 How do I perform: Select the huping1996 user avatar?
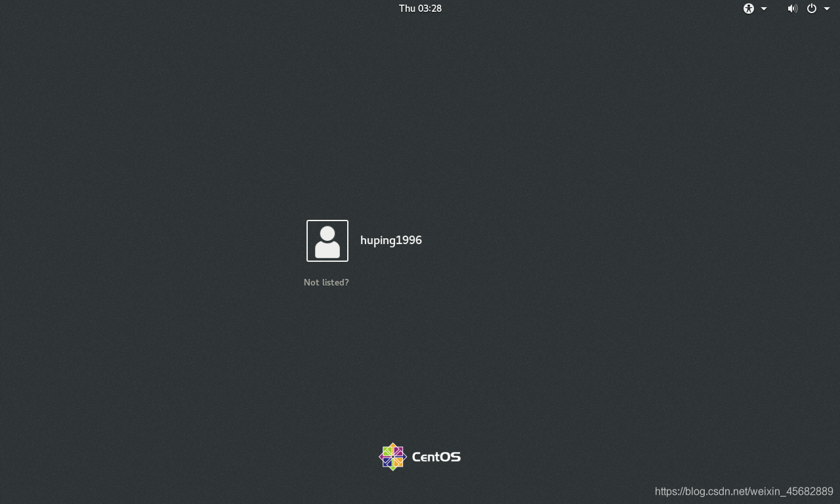(x=327, y=241)
